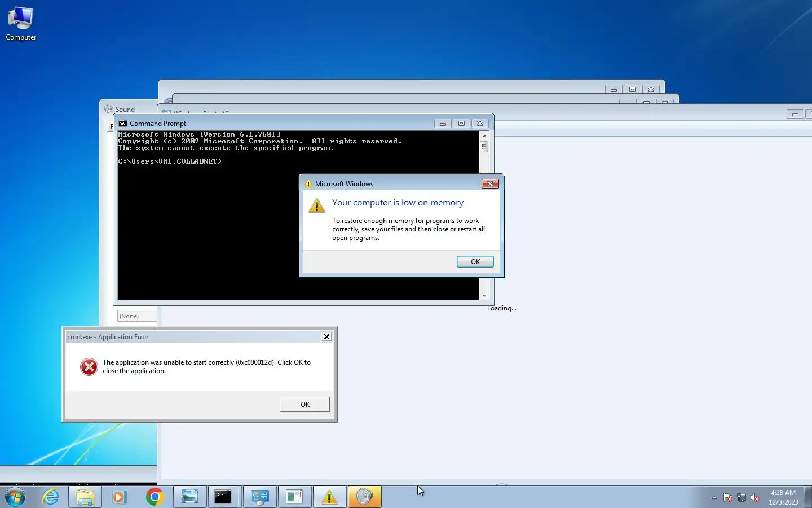The width and height of the screenshot is (812, 508).
Task: Open Windows Media Player from the taskbar
Action: pos(119,497)
